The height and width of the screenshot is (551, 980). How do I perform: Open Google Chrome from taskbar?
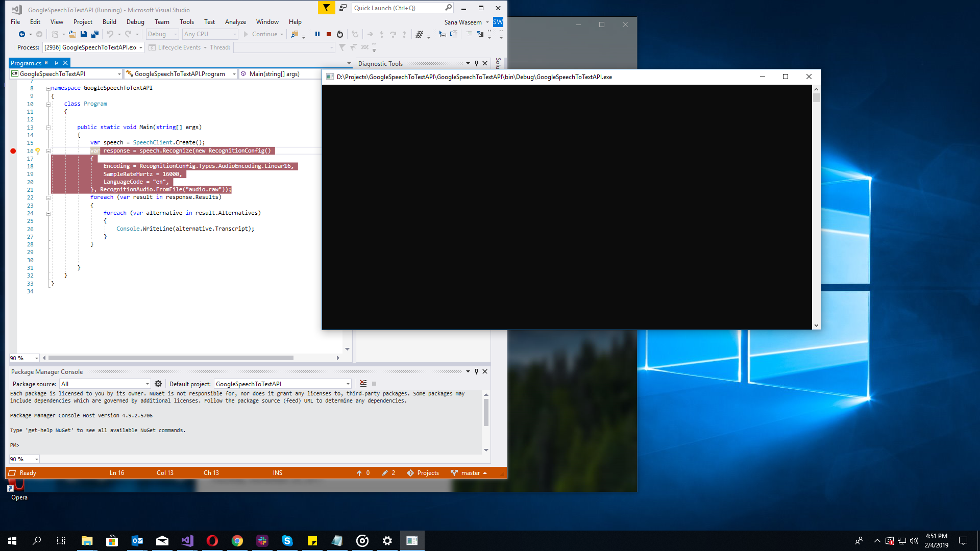[x=237, y=541]
